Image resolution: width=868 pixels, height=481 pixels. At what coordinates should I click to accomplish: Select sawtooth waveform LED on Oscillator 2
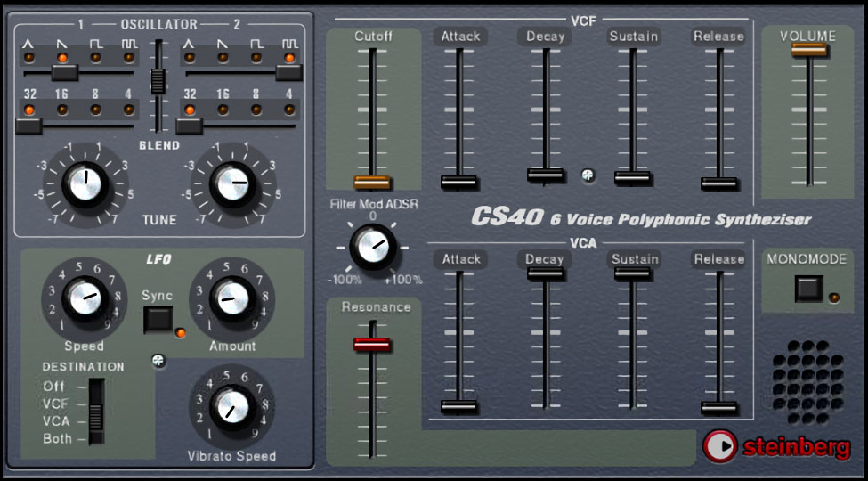coord(223,58)
